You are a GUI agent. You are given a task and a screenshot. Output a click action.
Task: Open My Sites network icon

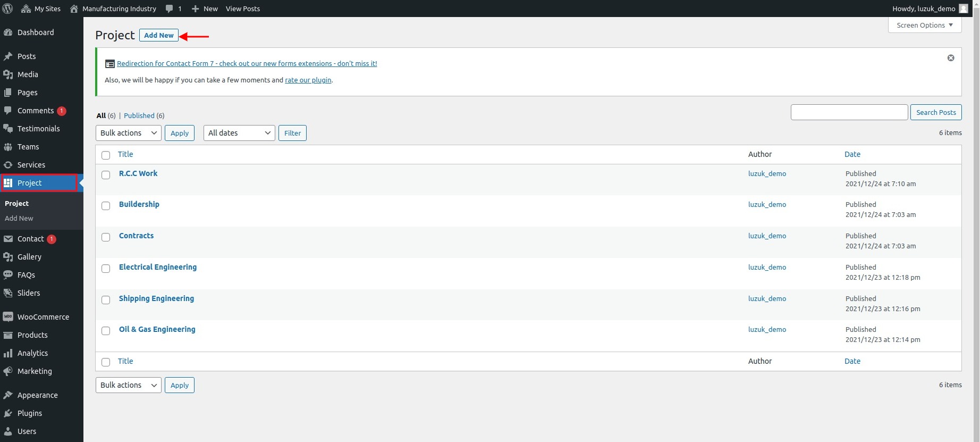[26, 9]
